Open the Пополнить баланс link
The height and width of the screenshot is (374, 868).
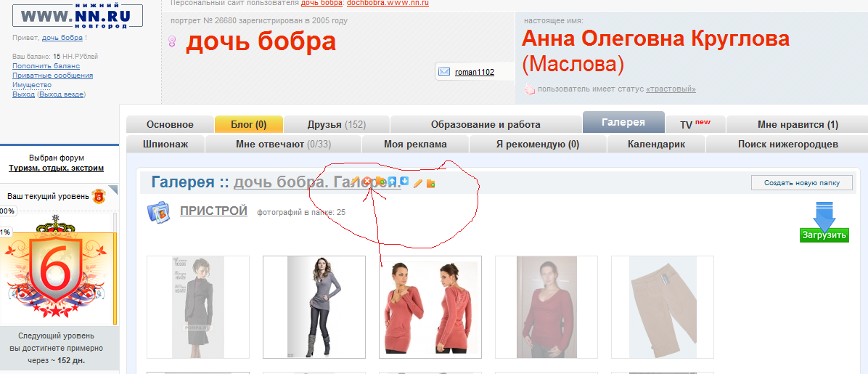[x=46, y=66]
